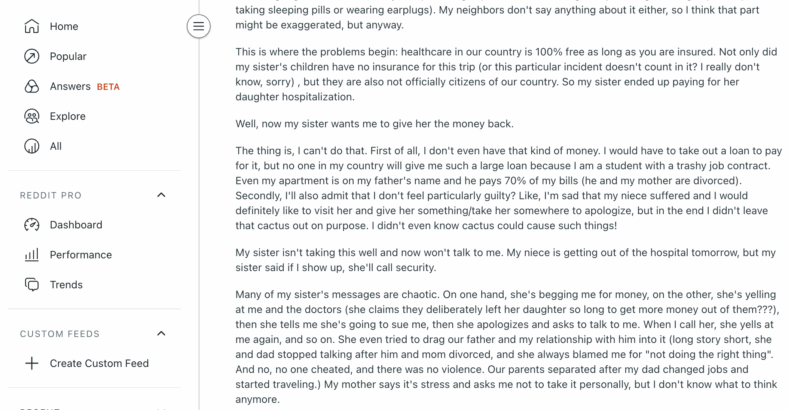Collapse the Custom Feeds section chevron
Image resolution: width=788 pixels, height=410 pixels.
[x=161, y=334]
